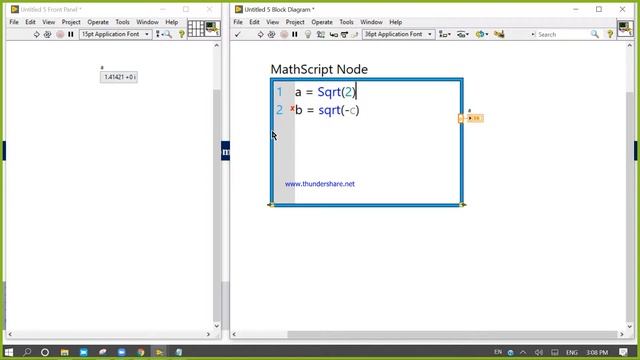Click Block Diagram vertical scrollbar
The height and width of the screenshot is (360, 640).
pyautogui.click(x=629, y=207)
